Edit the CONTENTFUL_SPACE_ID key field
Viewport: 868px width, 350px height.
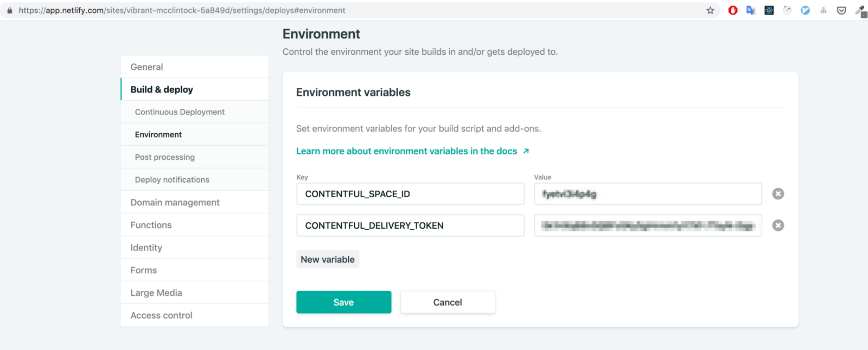click(410, 194)
